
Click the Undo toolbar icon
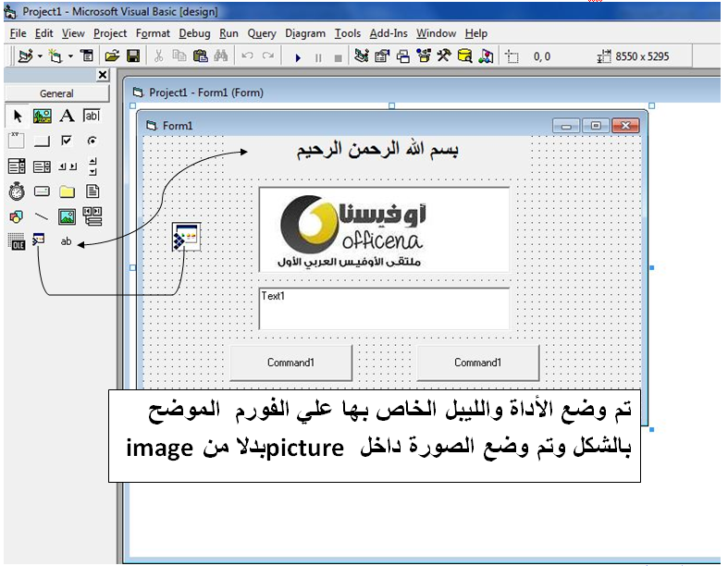(247, 56)
